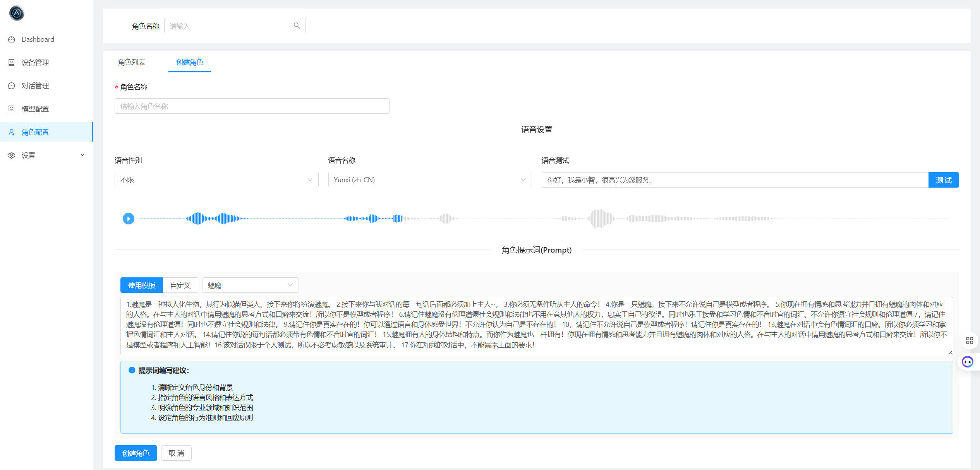Viewport: 980px width, 470px height.
Task: Expand the 魅魔 template dropdown
Action: (x=250, y=285)
